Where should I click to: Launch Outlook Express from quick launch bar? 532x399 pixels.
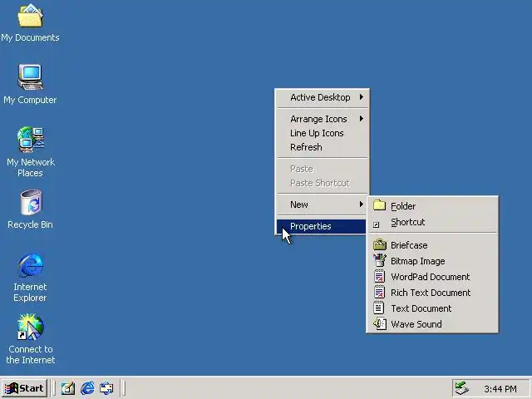[x=106, y=388]
